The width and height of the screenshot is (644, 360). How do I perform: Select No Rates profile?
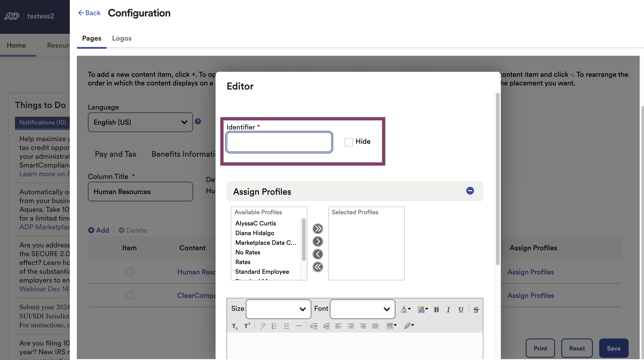[x=248, y=252]
